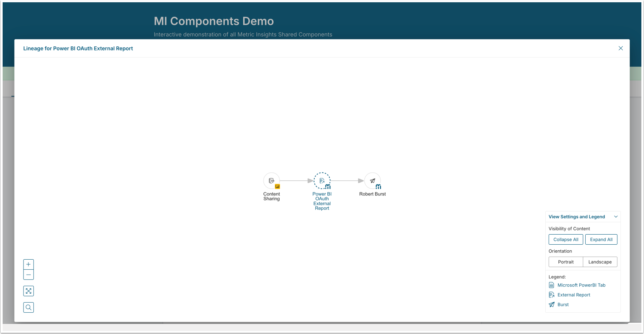Zoom in on the lineage diagram
644x334 pixels.
click(x=28, y=265)
